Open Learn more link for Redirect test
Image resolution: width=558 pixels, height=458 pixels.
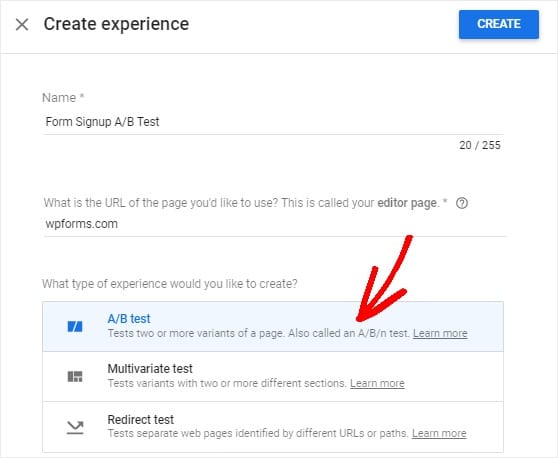439,433
